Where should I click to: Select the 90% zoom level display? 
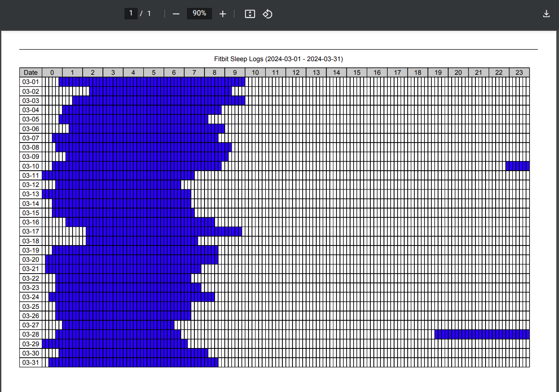point(199,13)
